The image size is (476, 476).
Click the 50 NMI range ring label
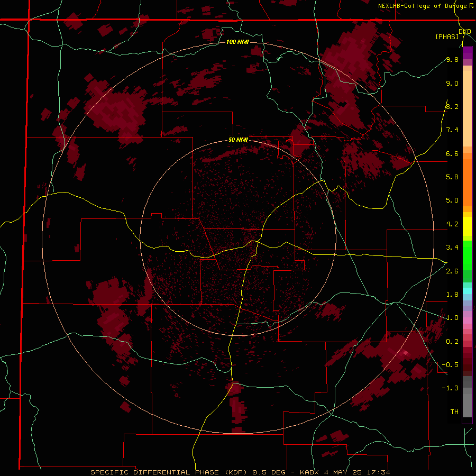tap(238, 140)
